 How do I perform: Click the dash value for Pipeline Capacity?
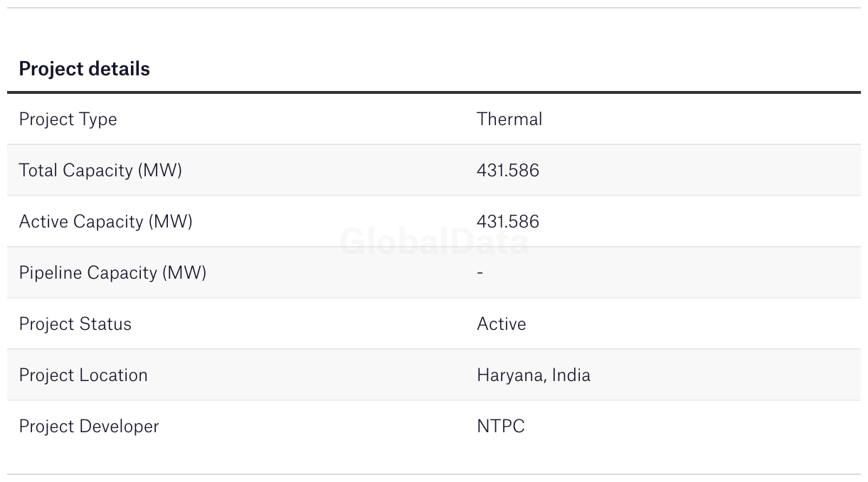480,273
